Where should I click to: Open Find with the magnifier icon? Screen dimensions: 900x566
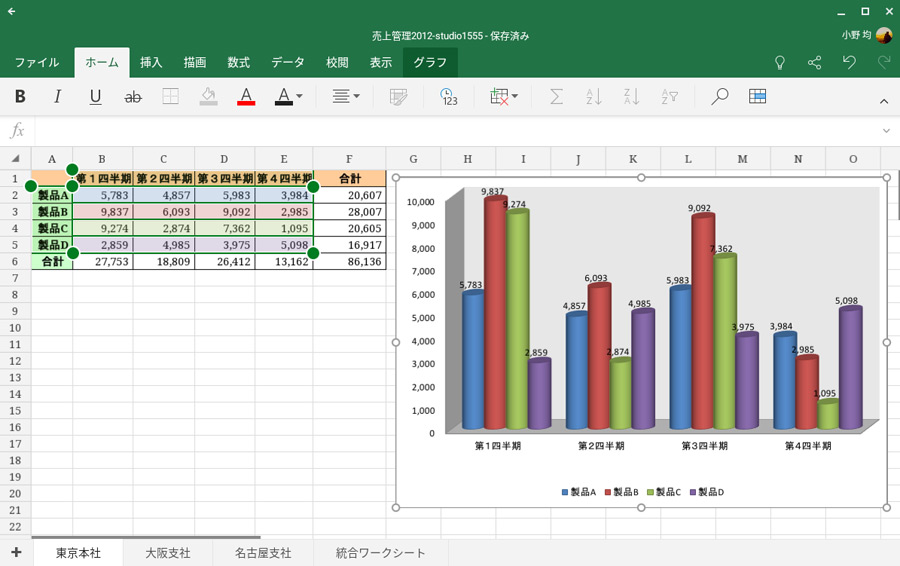click(x=719, y=97)
